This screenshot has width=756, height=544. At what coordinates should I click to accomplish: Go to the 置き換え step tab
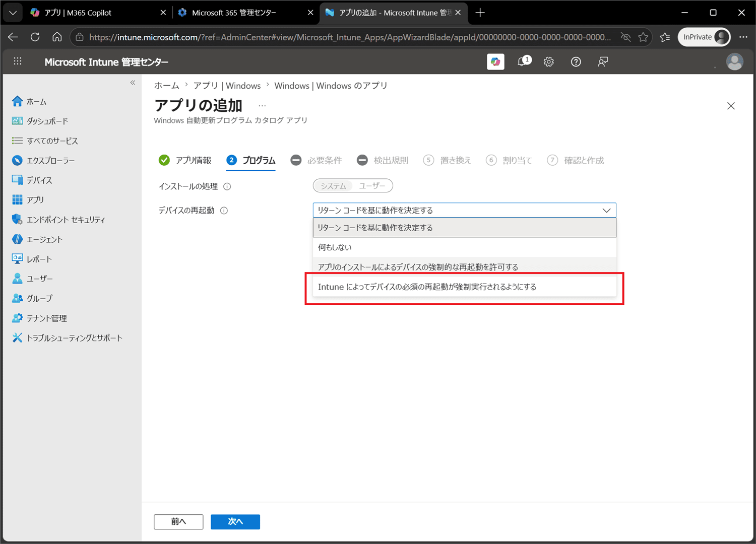pos(447,160)
